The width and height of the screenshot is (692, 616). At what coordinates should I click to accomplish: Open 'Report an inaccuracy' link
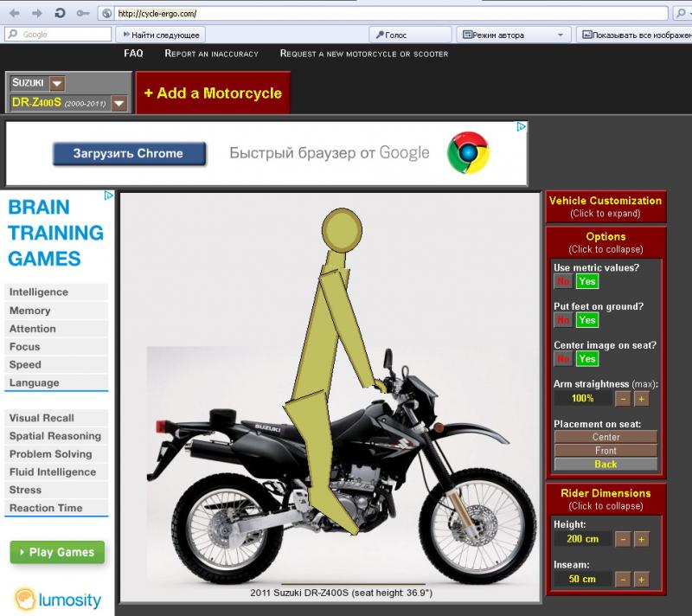click(211, 54)
